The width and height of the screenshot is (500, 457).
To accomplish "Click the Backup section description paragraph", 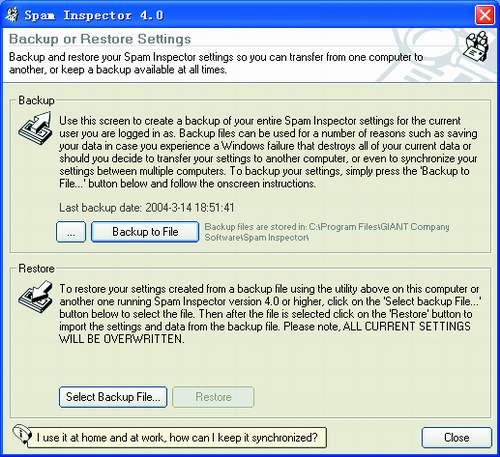I will click(x=268, y=152).
